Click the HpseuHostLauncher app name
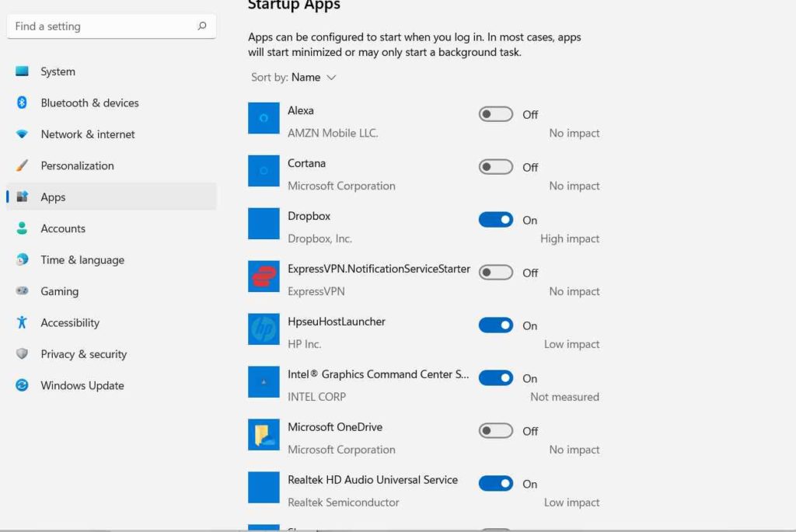Screen dimensions: 796x532 (x=337, y=322)
